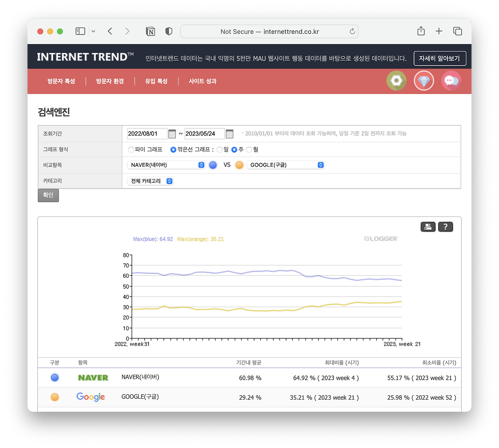Click the print chart icon

[x=428, y=227]
